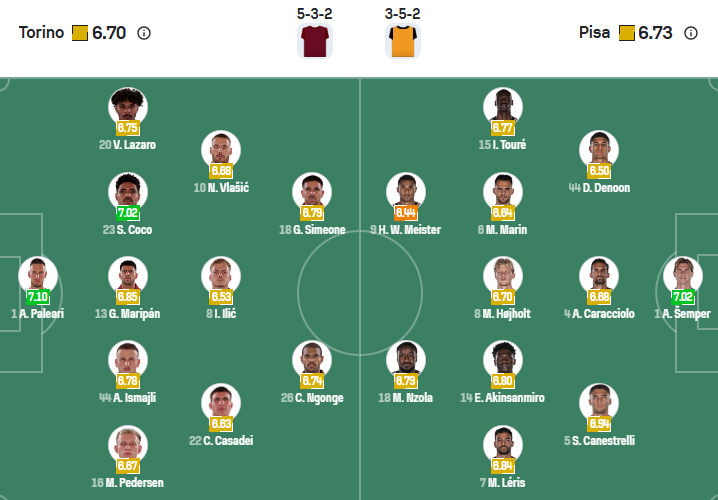The height and width of the screenshot is (500, 718).
Task: Open Pisa's orange 3-5-2 kit icon
Action: point(402,41)
